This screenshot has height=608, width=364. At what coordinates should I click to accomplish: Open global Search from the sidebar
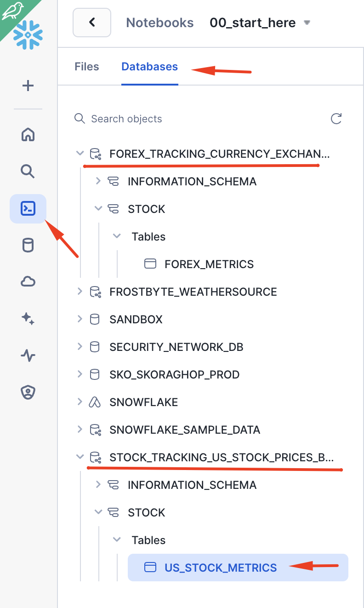(x=28, y=171)
